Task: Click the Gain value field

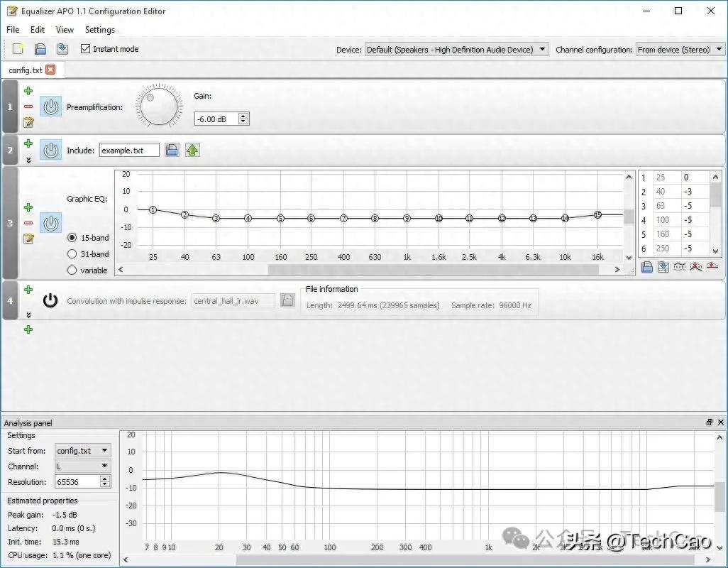Action: (216, 119)
